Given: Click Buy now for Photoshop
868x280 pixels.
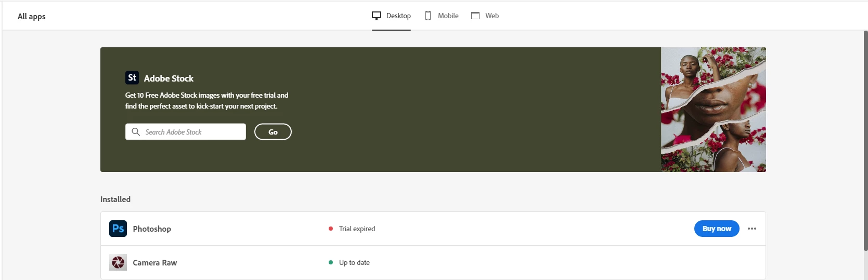Looking at the screenshot, I should [717, 229].
